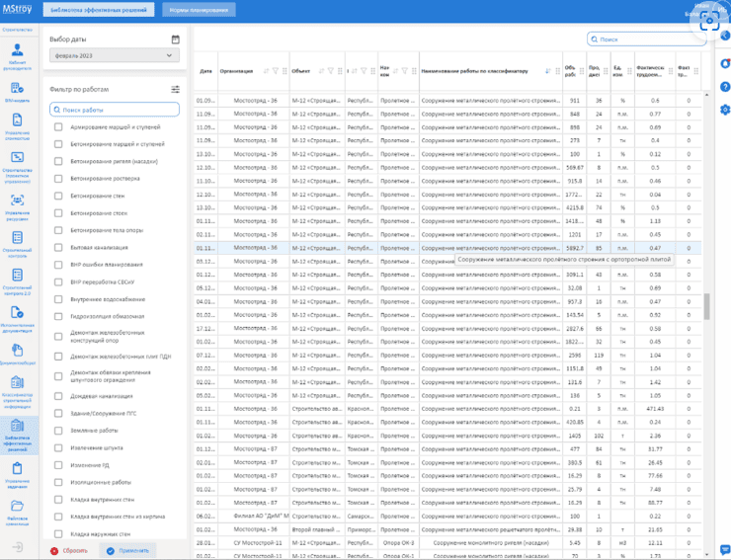Open the февраль 2023 date dropdown
Image resolution: width=731 pixels, height=560 pixels.
point(115,55)
